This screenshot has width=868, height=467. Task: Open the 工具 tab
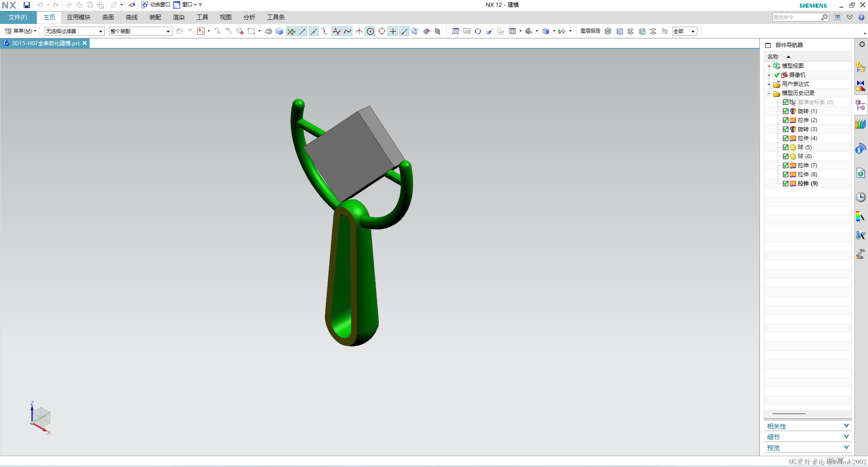pos(202,17)
